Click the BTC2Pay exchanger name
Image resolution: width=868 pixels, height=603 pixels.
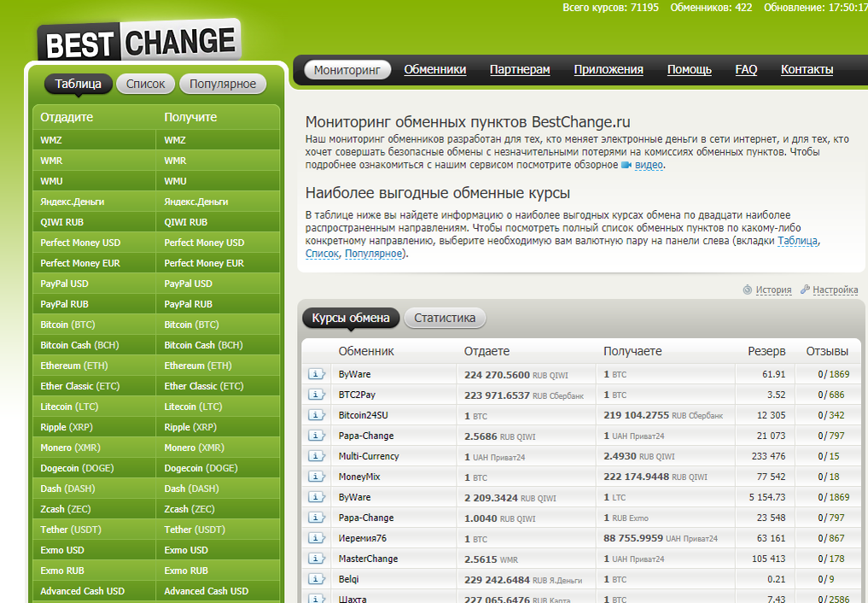click(x=357, y=395)
